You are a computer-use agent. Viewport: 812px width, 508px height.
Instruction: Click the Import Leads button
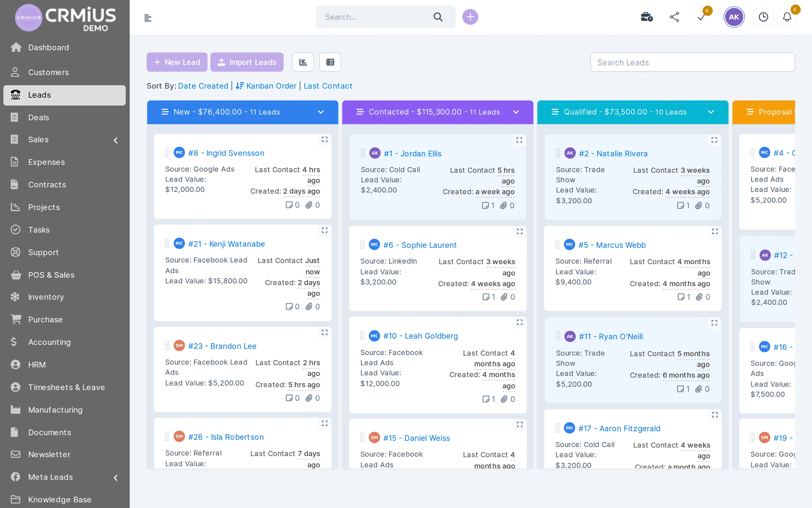247,62
